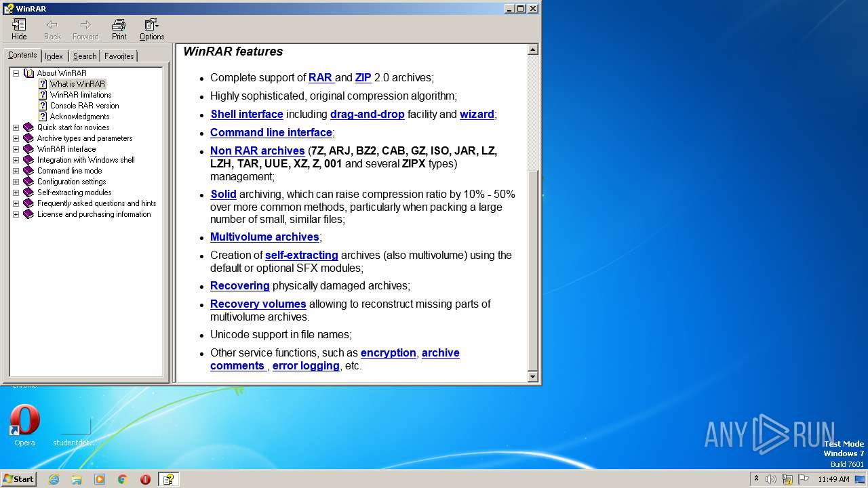Image resolution: width=868 pixels, height=488 pixels.
Task: Open the wizard link
Action: pyautogui.click(x=477, y=114)
